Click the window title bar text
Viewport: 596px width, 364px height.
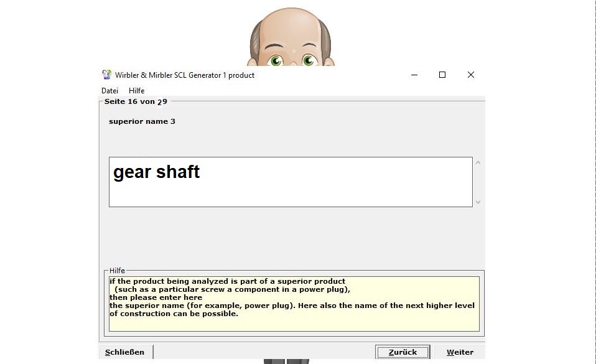tap(185, 75)
